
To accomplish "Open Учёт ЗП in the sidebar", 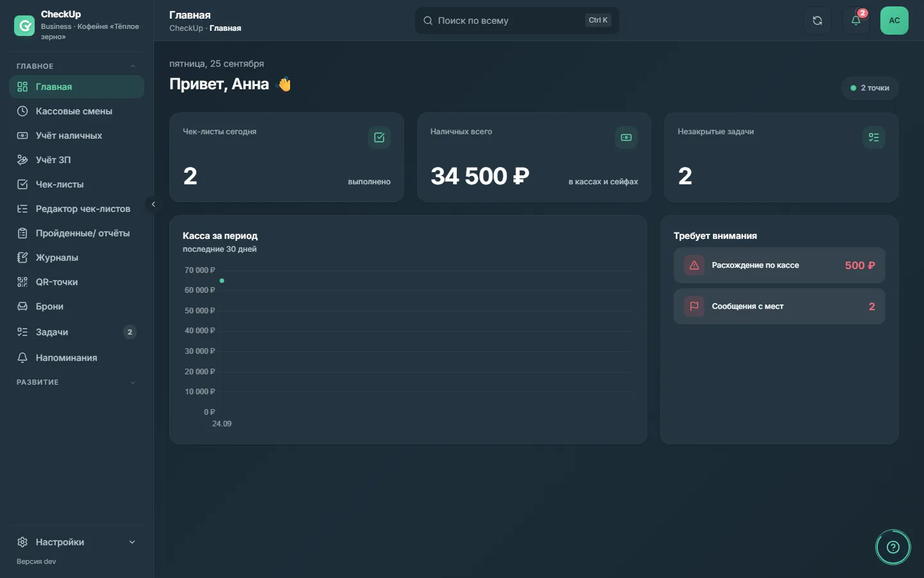I will pos(76,160).
